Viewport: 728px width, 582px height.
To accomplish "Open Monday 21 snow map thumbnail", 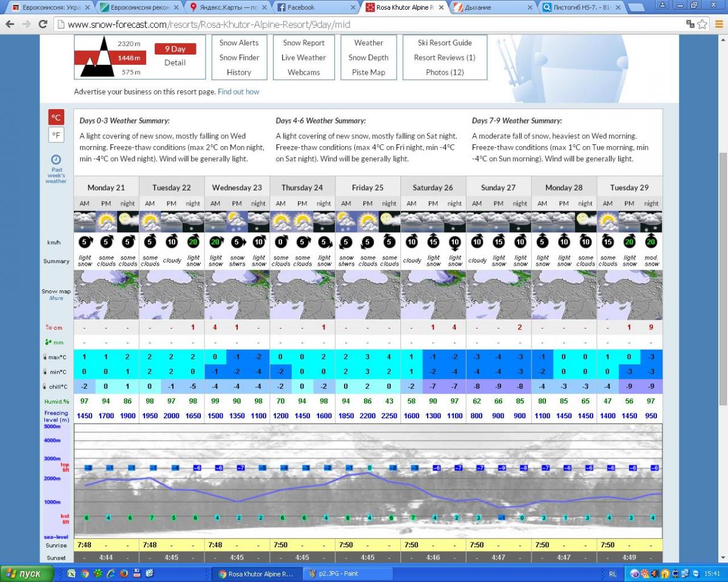I will tap(106, 295).
